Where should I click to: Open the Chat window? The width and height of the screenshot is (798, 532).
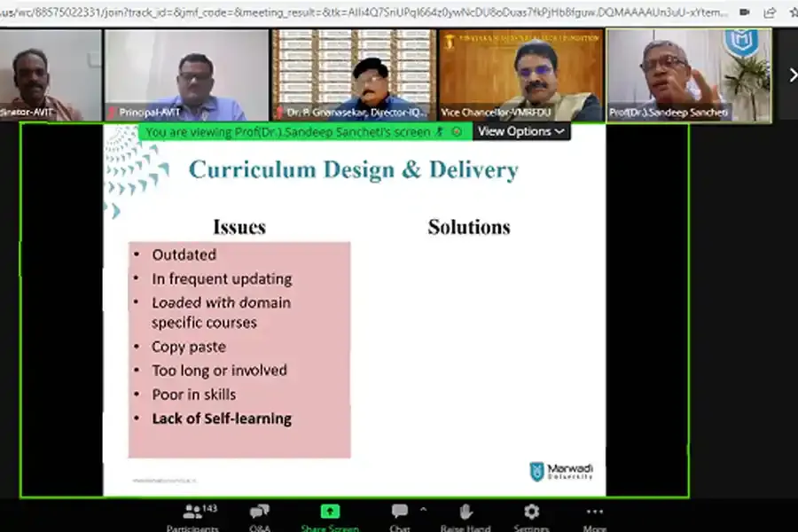coord(400,512)
